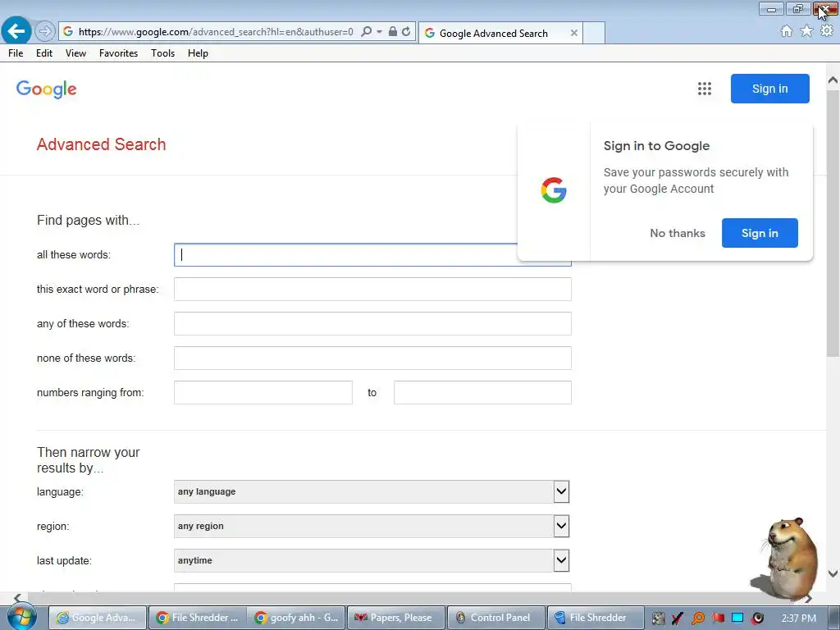Switch to Control Panel taskbar window
Screen dimensions: 840x630
coord(496,618)
